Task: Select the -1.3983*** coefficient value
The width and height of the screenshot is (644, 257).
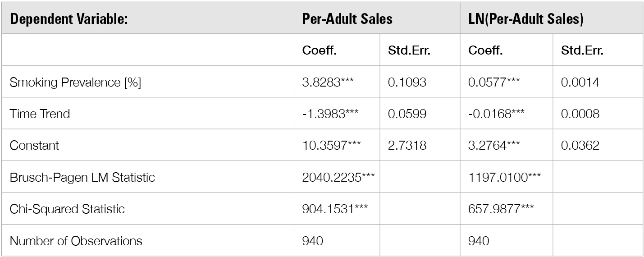Action: (330, 114)
